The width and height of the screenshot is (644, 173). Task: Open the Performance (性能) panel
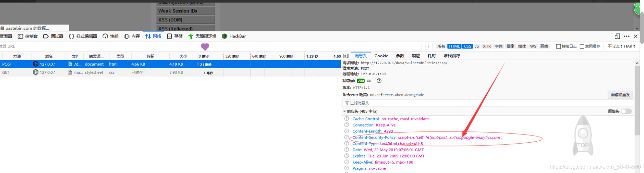coord(110,36)
